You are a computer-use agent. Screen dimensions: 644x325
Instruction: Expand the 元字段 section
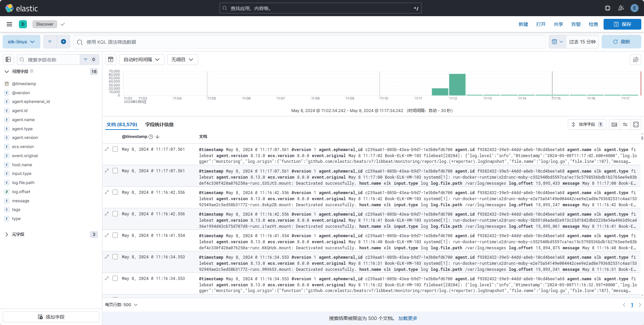click(7, 234)
